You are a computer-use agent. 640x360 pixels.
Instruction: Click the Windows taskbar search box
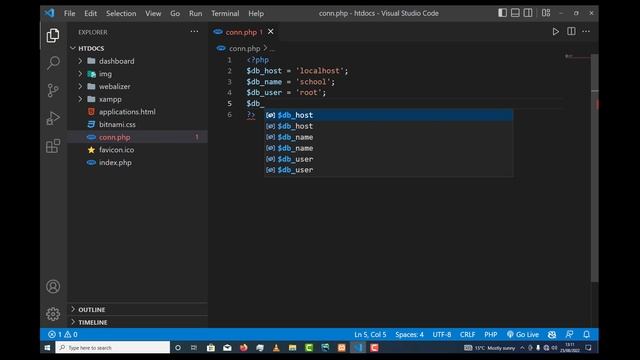coord(113,347)
